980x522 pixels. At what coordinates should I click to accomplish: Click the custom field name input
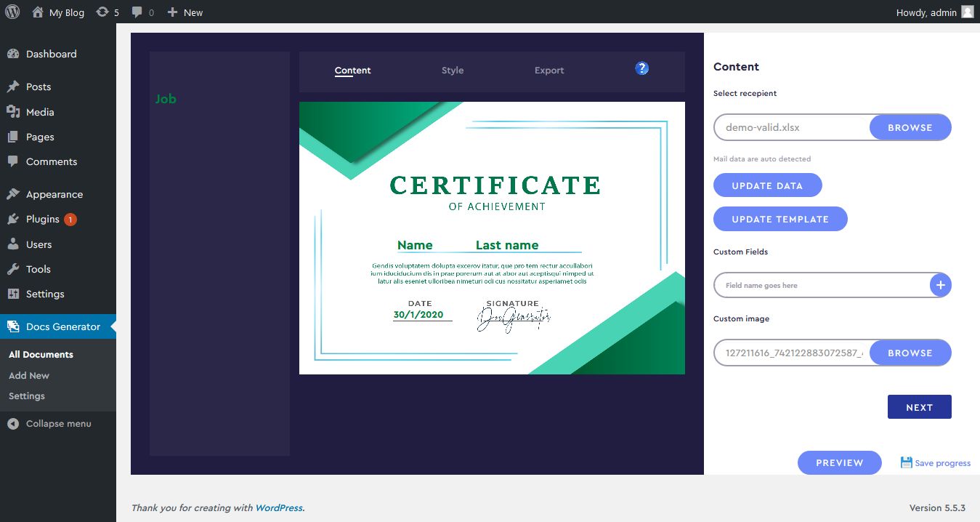[821, 286]
